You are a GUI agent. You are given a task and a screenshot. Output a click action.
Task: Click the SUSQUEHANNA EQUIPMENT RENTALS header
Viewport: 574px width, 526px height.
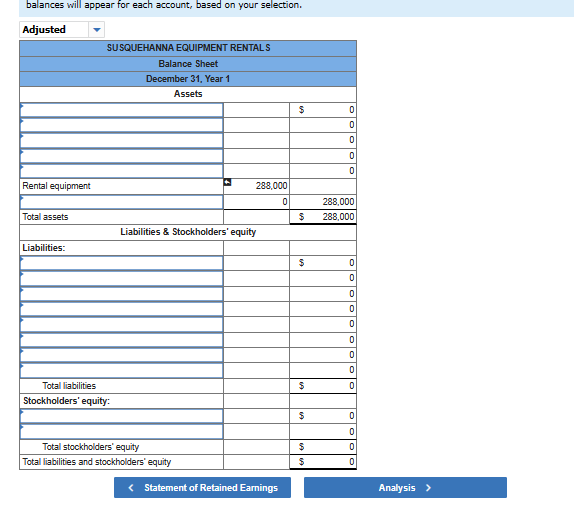[x=188, y=48]
